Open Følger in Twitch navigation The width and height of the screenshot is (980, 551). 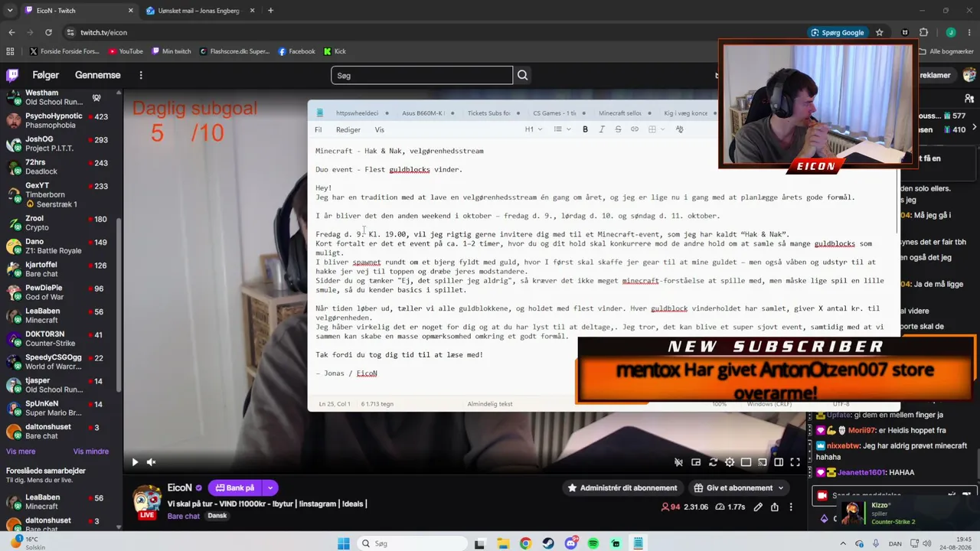click(x=46, y=75)
